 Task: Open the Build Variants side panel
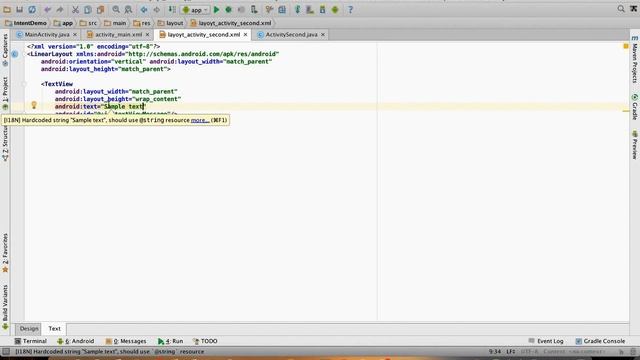(x=5, y=307)
